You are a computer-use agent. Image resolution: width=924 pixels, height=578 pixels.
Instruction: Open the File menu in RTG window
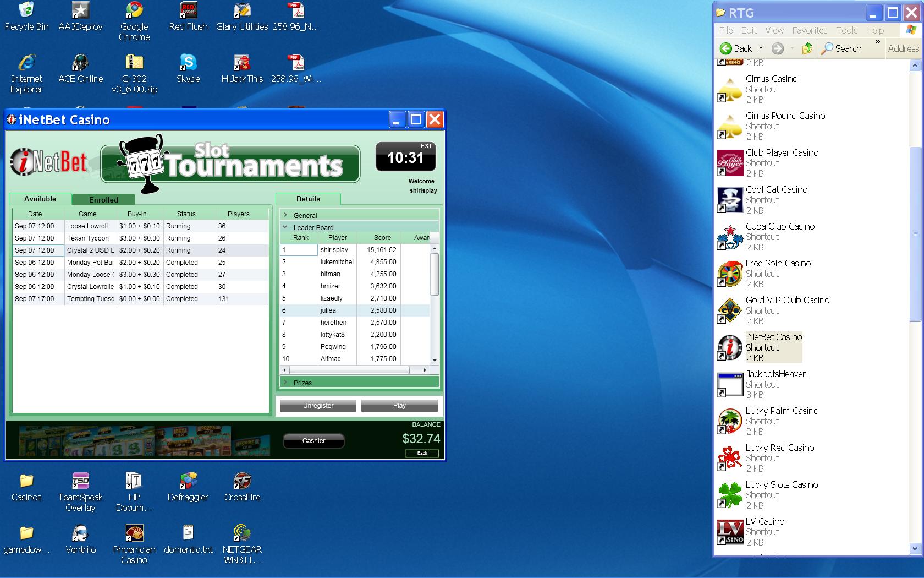click(x=726, y=30)
